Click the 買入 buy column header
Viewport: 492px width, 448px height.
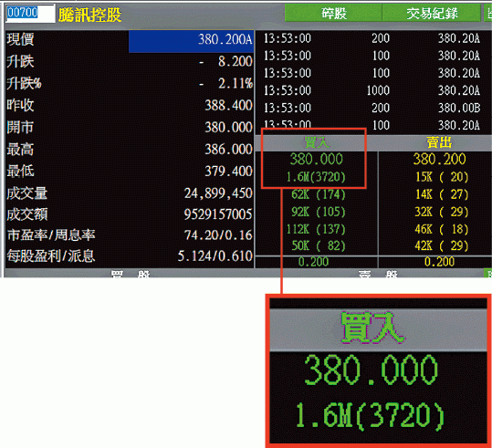tap(316, 143)
